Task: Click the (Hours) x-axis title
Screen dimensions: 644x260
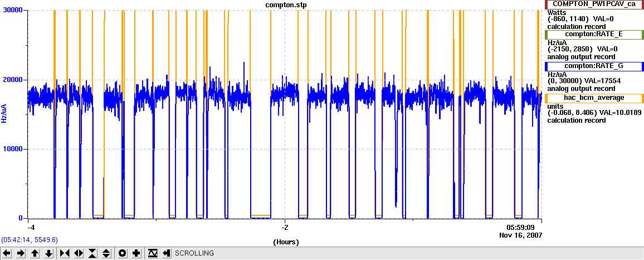Action: click(286, 242)
